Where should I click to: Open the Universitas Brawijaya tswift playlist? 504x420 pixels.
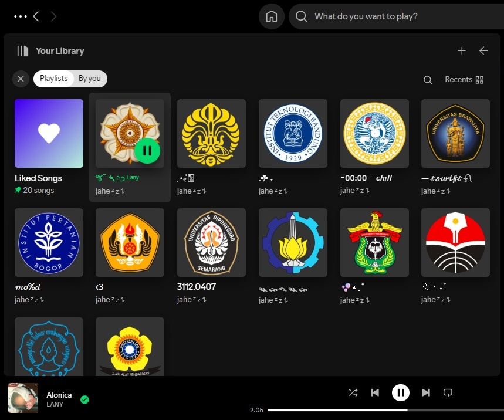[x=455, y=133]
